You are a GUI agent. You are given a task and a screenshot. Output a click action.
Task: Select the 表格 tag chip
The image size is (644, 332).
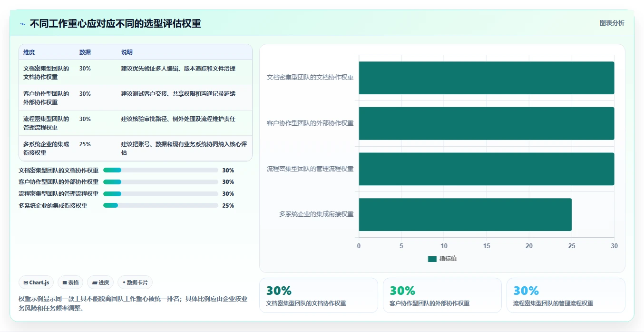(x=70, y=282)
